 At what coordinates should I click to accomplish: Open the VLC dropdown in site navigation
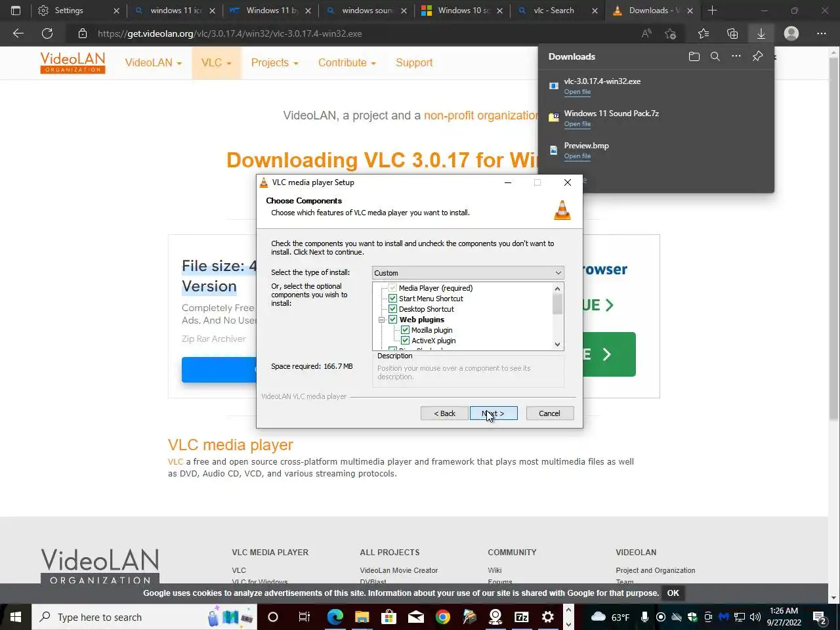click(x=217, y=63)
